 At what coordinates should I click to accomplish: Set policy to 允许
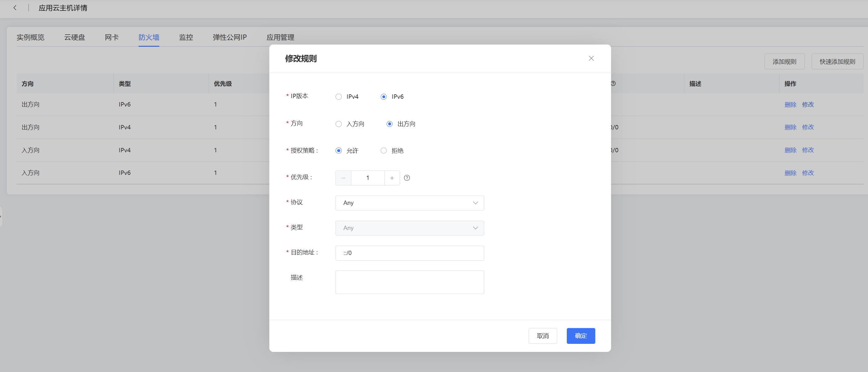point(339,151)
